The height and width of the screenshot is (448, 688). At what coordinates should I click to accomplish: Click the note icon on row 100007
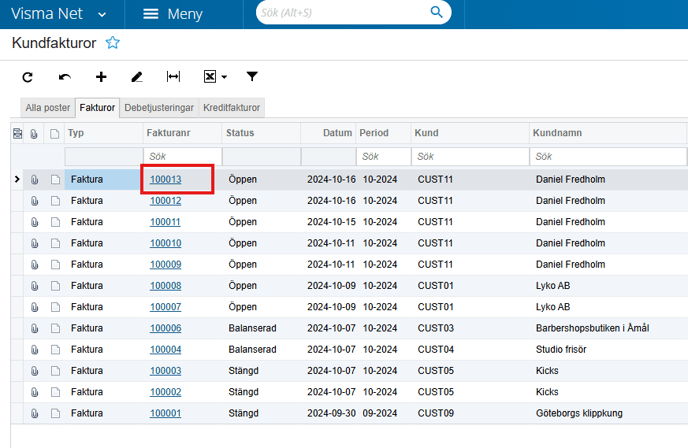[x=55, y=307]
